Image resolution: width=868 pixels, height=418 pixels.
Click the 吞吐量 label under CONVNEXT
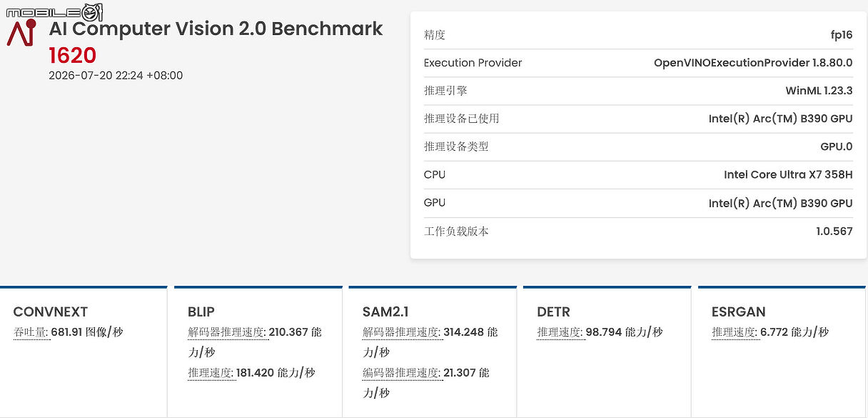click(x=31, y=332)
